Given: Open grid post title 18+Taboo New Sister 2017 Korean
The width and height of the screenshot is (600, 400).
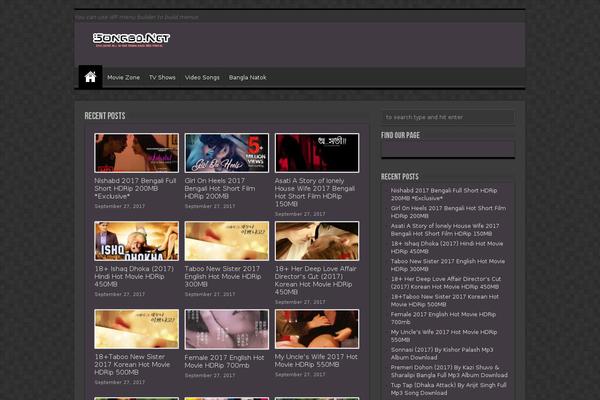Looking at the screenshot, I should point(132,364).
